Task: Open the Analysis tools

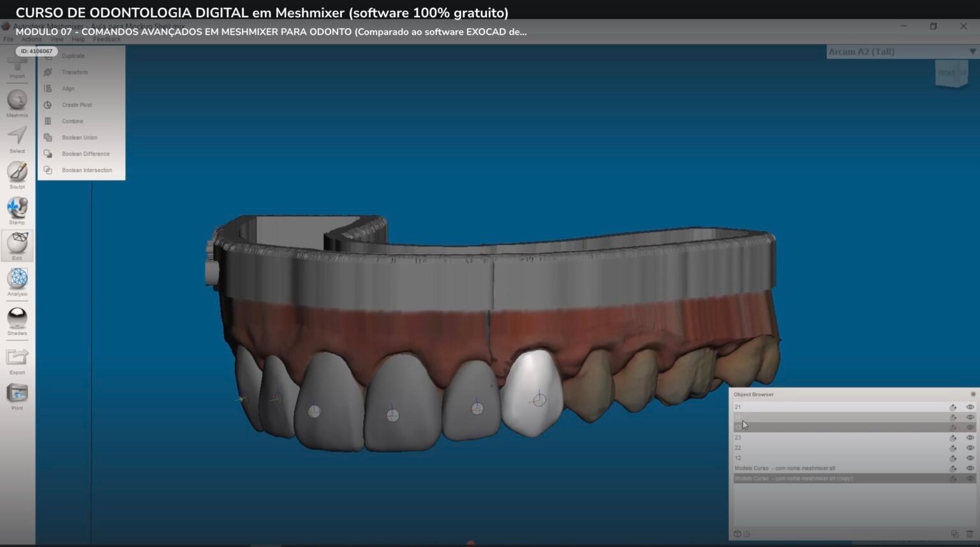Action: [17, 281]
